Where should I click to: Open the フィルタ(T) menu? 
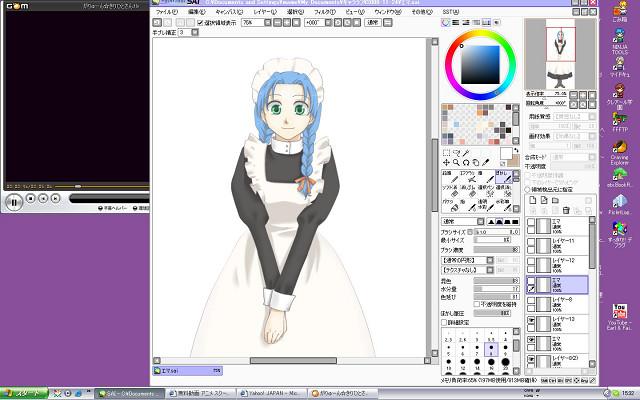click(325, 12)
